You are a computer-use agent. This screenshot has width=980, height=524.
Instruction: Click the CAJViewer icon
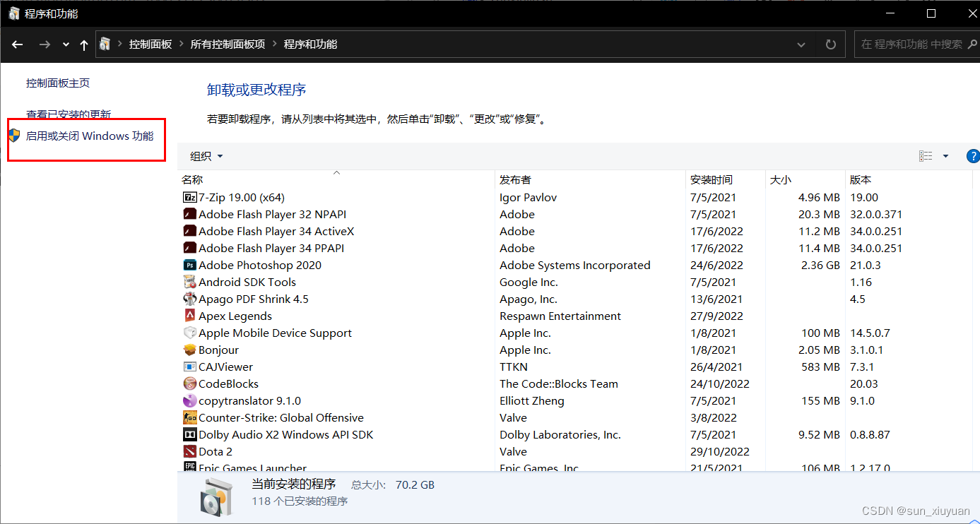189,367
